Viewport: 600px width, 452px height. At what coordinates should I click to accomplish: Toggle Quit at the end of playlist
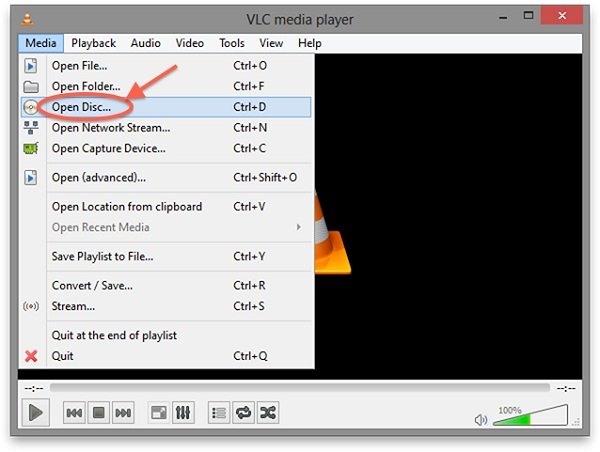(x=165, y=335)
